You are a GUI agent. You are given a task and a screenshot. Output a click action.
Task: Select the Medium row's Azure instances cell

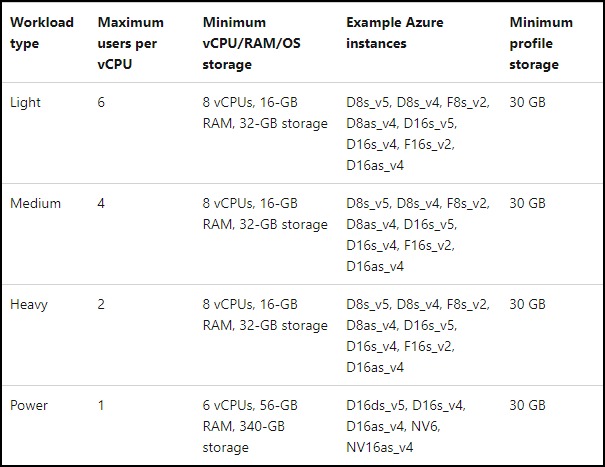click(417, 235)
